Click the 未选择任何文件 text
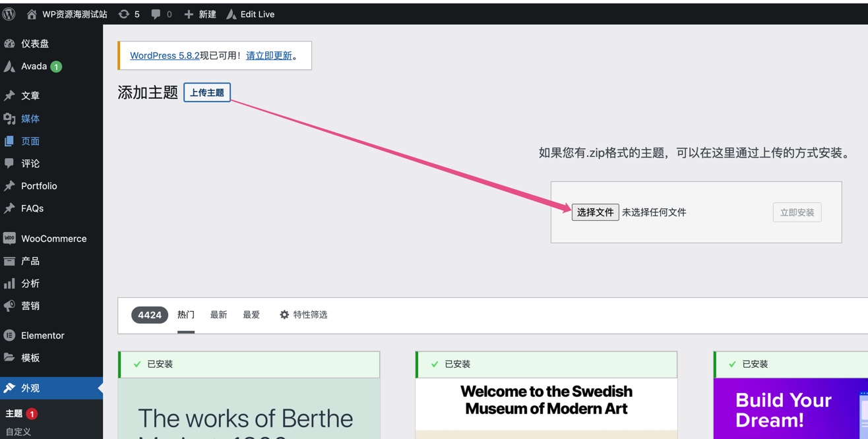The height and width of the screenshot is (439, 868). (x=654, y=212)
